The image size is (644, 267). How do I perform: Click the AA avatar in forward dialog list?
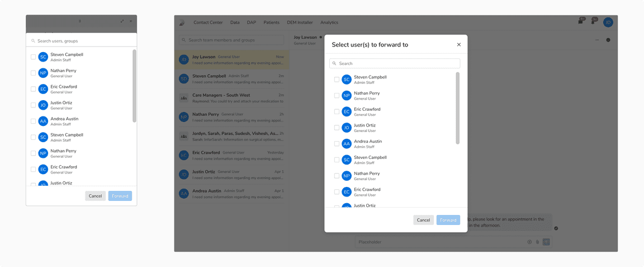click(347, 144)
